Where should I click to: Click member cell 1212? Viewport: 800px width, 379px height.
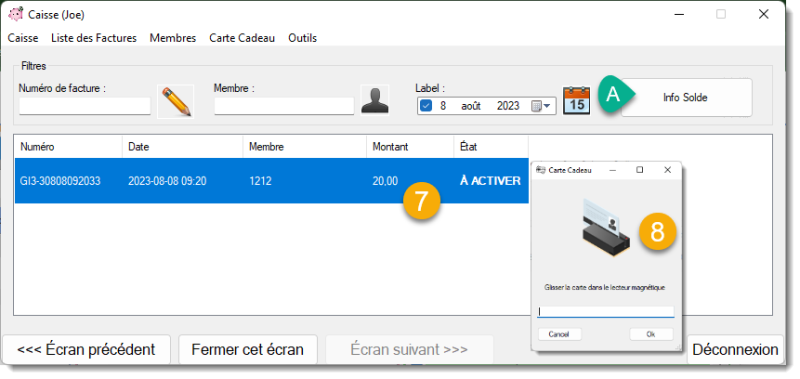[x=260, y=181]
